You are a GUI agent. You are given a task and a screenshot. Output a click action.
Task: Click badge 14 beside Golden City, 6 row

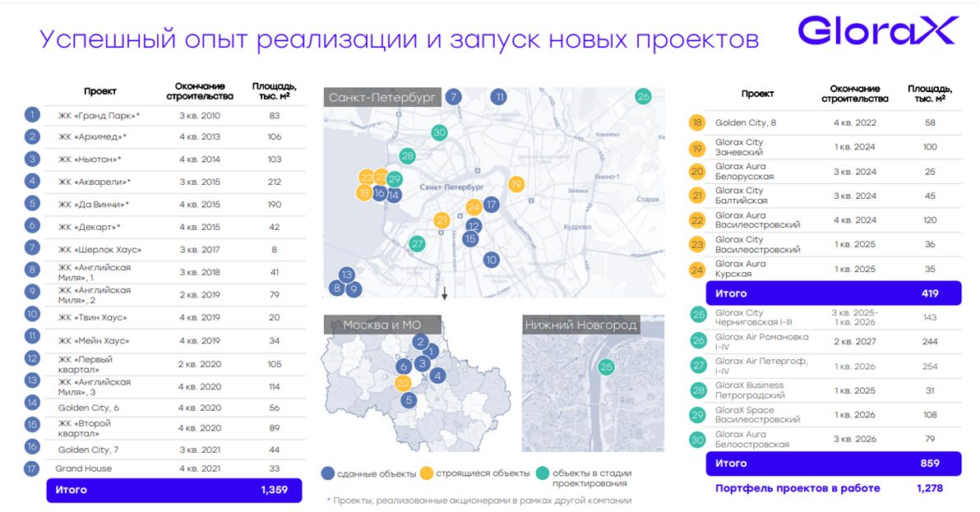click(x=32, y=403)
